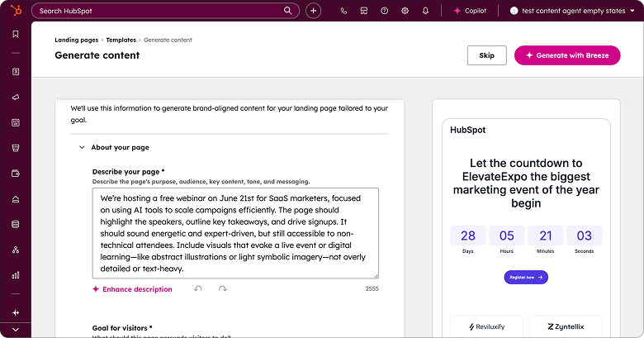Click the character count 2555

point(372,288)
